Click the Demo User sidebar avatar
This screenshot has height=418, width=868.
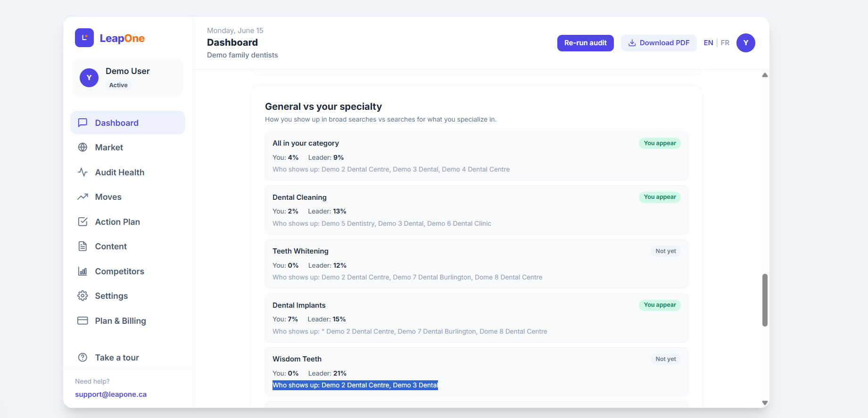[x=89, y=78]
